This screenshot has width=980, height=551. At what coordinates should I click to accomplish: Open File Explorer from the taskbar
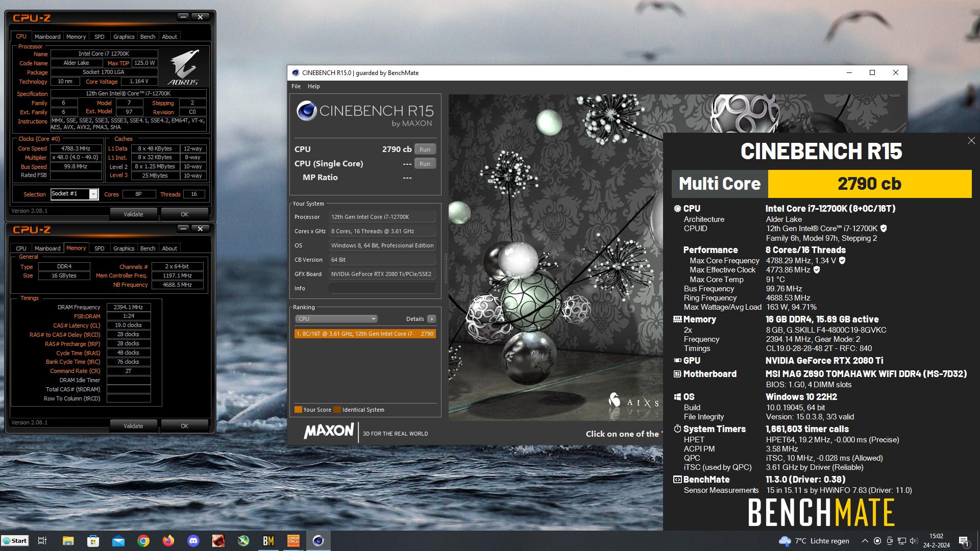click(68, 541)
